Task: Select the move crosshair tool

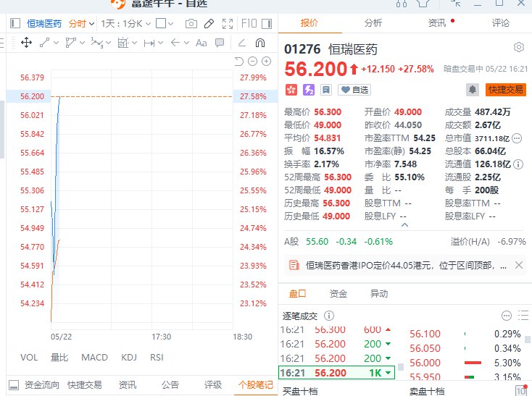Action: point(26,43)
